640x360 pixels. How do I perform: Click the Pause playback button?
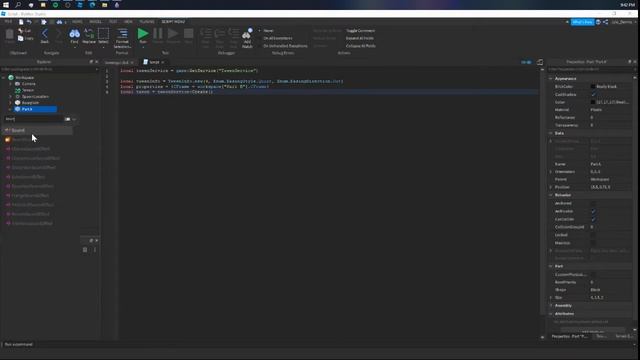158,33
